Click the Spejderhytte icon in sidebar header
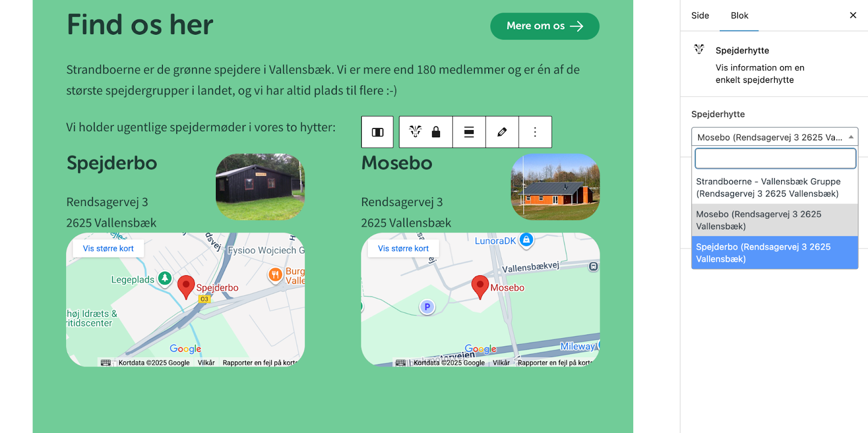This screenshot has height=433, width=868. click(699, 50)
